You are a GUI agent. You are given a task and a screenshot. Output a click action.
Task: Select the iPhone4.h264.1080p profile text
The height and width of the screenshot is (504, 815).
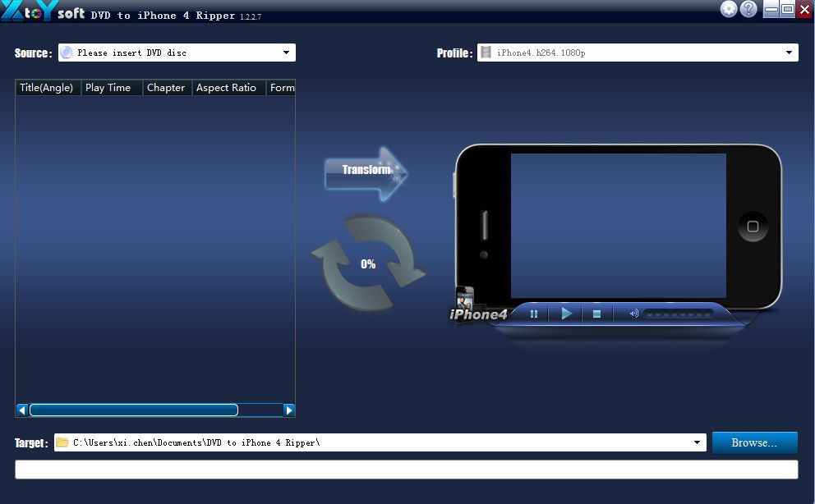point(541,53)
